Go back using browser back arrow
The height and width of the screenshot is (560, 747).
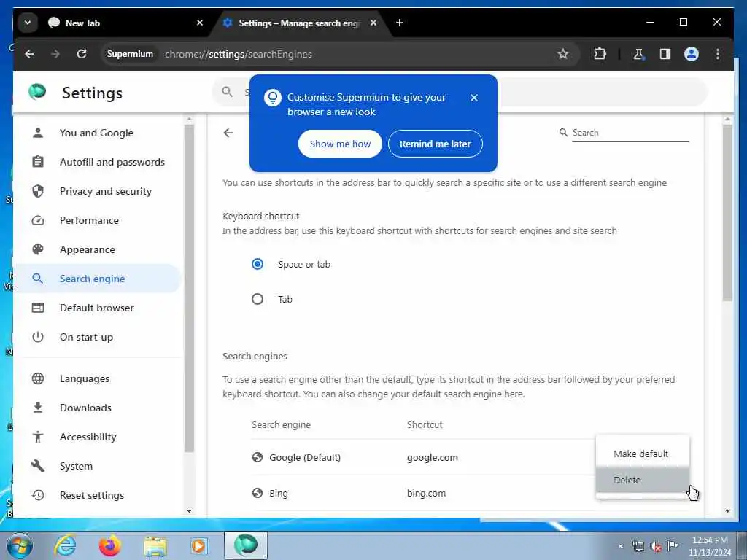[29, 54]
